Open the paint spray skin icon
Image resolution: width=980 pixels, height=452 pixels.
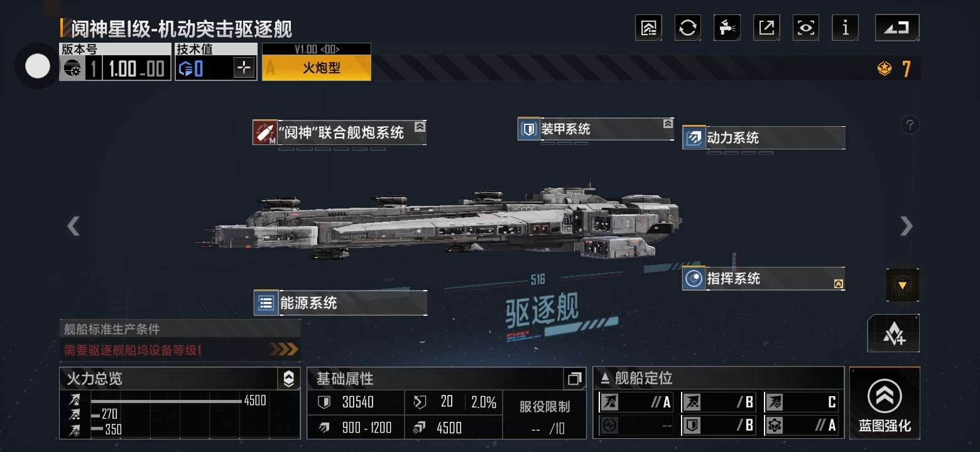[x=727, y=28]
